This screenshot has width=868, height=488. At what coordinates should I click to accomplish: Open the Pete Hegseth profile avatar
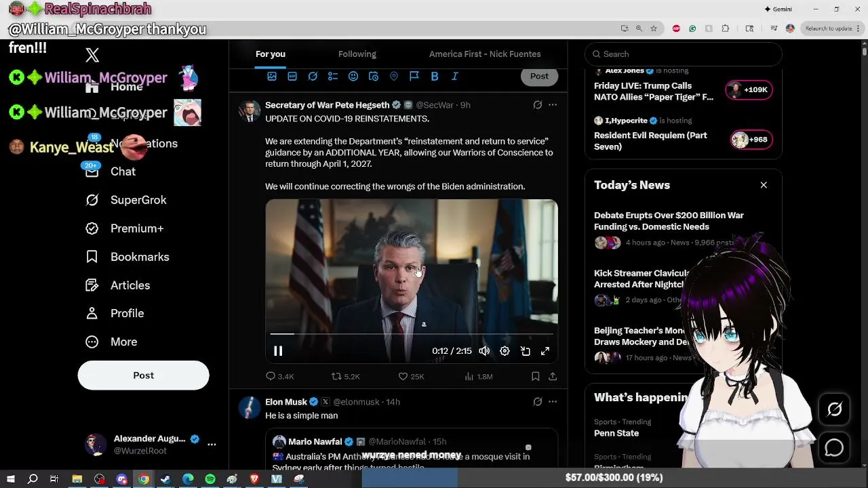click(250, 111)
